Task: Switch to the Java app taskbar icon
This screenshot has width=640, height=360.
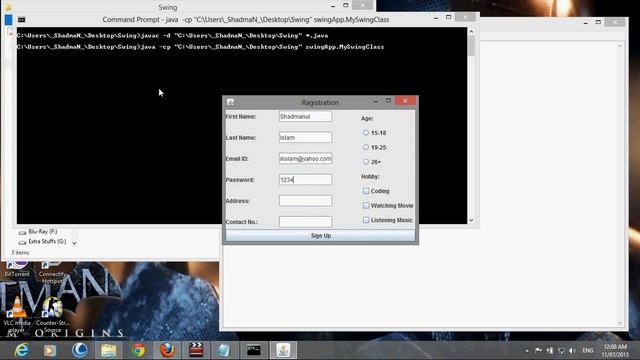Action: (283, 350)
